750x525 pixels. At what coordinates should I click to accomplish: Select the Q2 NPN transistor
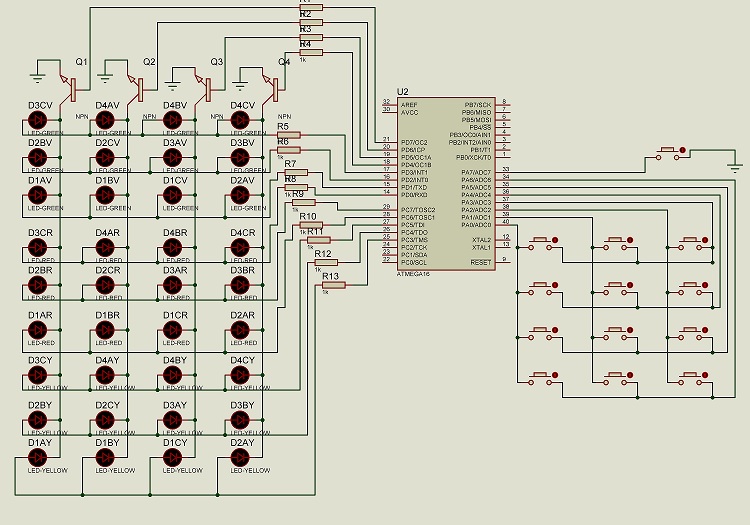point(136,88)
